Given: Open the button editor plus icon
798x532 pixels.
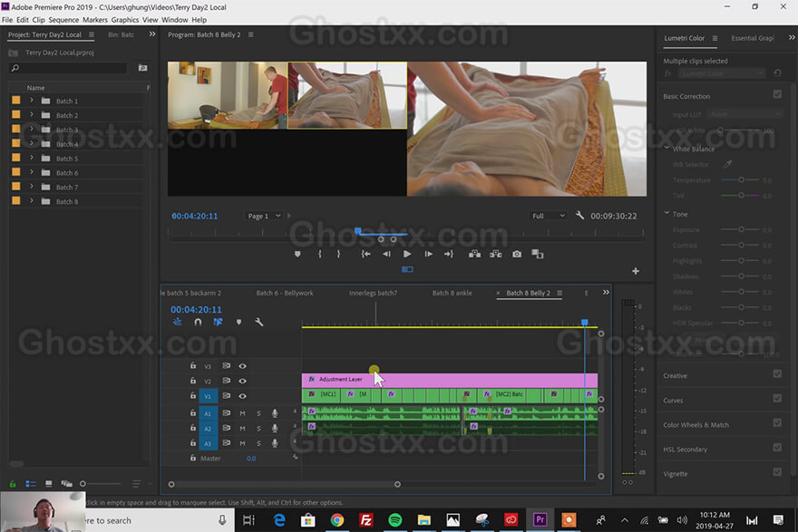Looking at the screenshot, I should click(x=636, y=271).
